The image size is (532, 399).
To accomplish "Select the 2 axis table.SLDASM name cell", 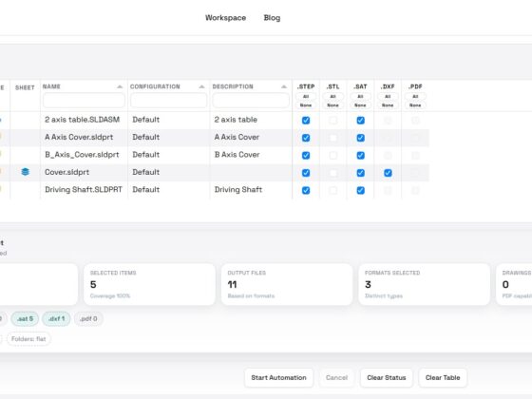I will (x=85, y=120).
